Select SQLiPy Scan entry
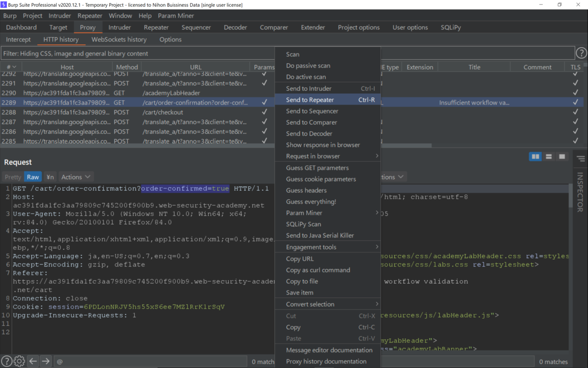Image resolution: width=588 pixels, height=368 pixels. point(328,224)
